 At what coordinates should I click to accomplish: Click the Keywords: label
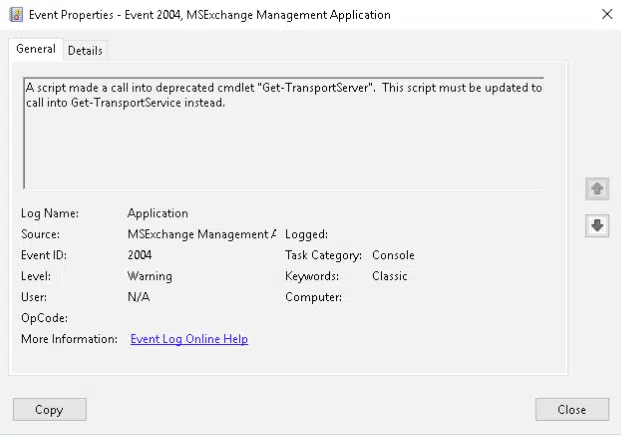point(312,276)
